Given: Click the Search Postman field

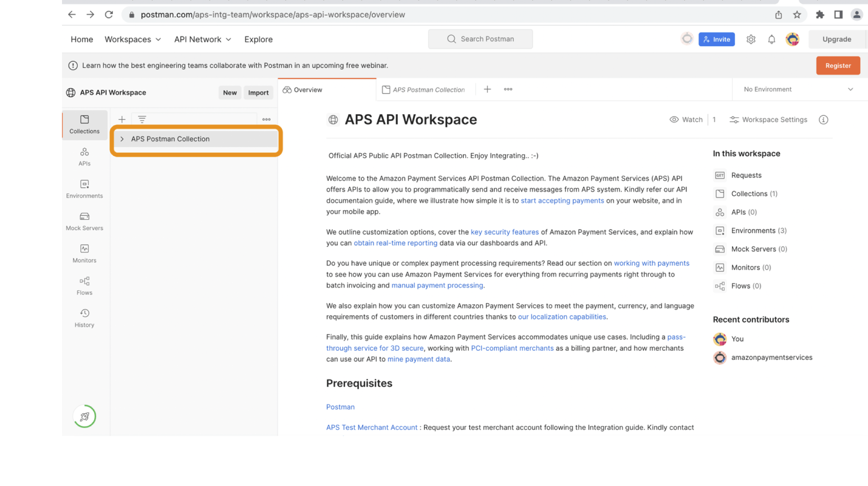Looking at the screenshot, I should click(x=480, y=39).
